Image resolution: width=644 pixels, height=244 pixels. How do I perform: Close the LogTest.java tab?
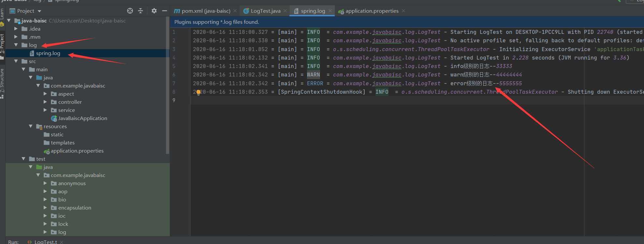(x=285, y=11)
